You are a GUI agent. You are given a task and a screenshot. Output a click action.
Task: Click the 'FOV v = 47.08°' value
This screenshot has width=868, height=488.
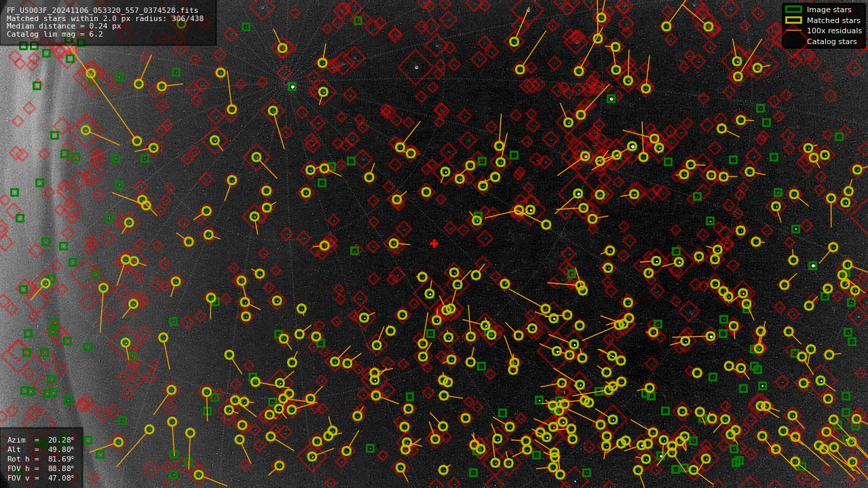[41, 478]
